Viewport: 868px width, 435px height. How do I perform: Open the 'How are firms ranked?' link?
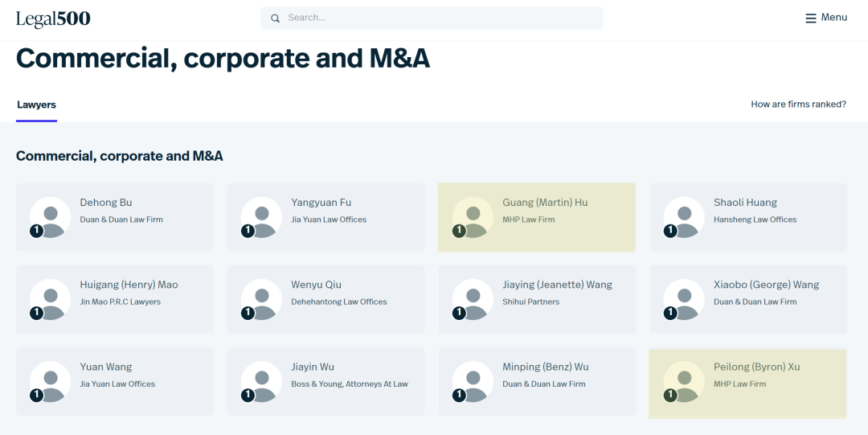798,105
